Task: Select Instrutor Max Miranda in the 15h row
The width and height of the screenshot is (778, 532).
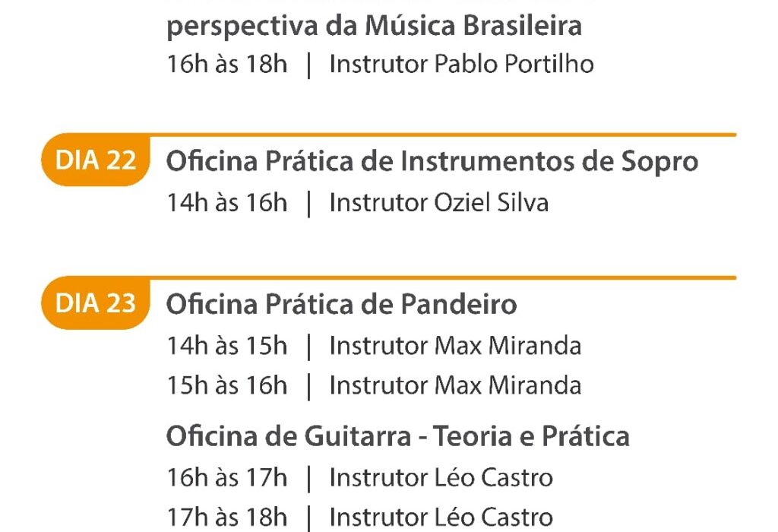Action: (x=455, y=385)
